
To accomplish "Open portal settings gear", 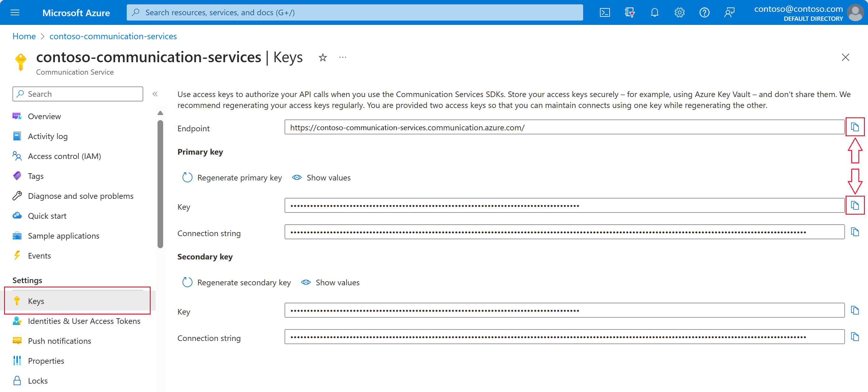I will coord(679,12).
